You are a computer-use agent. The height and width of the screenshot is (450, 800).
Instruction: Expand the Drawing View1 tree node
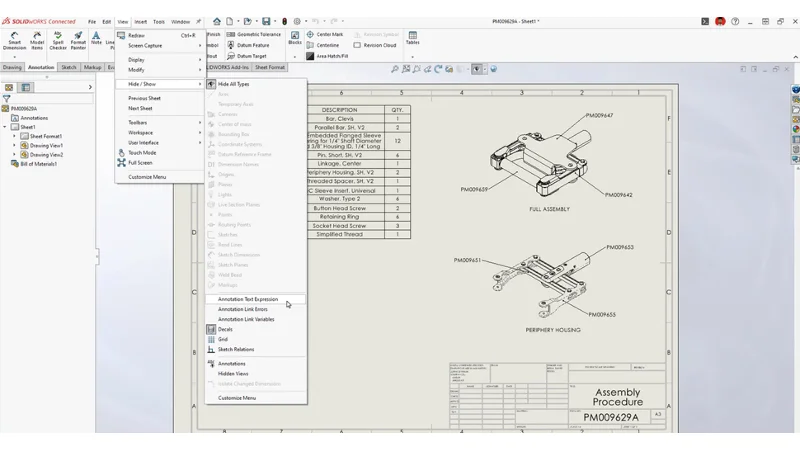14,146
